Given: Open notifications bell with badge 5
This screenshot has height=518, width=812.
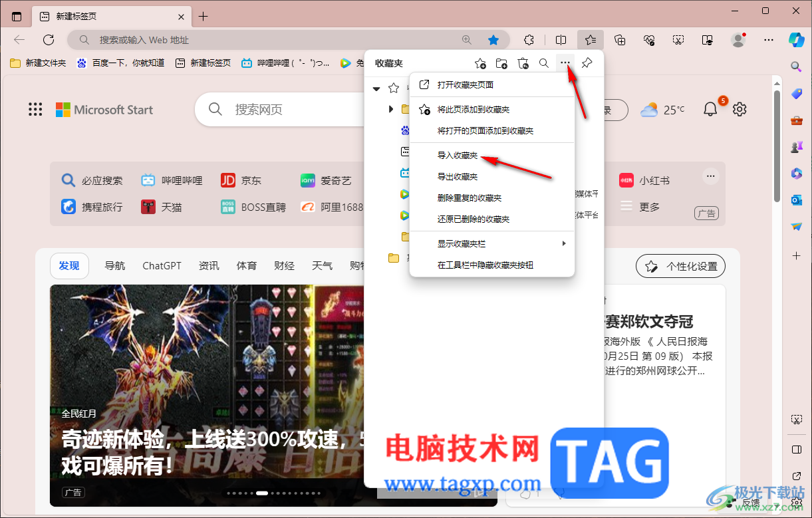Looking at the screenshot, I should click(x=711, y=109).
